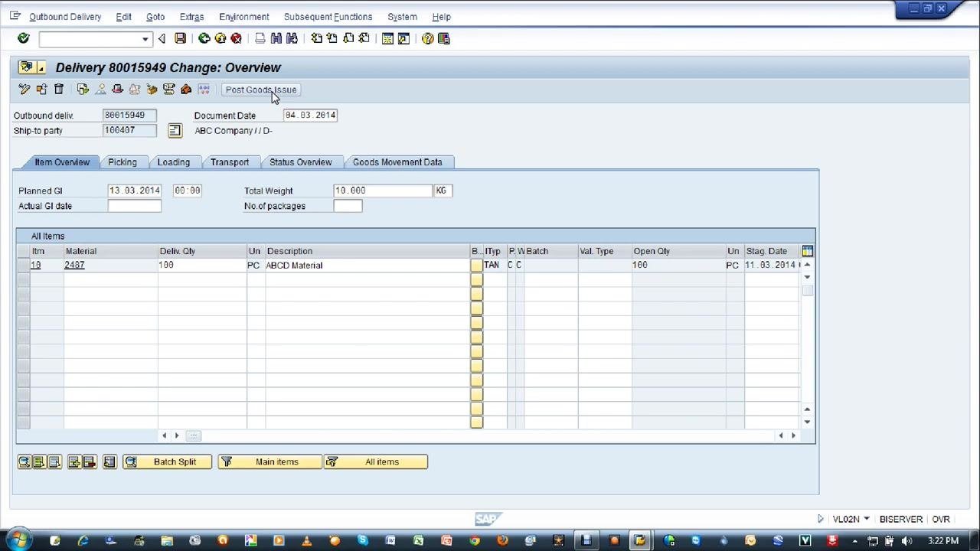Click the No.of packages input field

[348, 206]
